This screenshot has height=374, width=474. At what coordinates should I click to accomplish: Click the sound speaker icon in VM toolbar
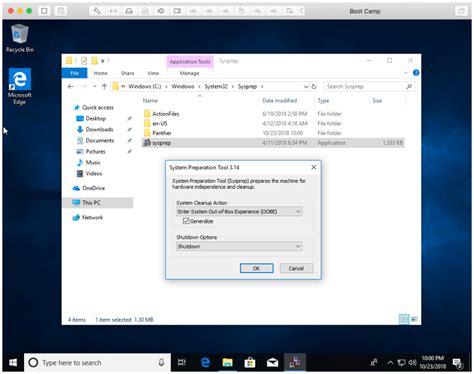(x=161, y=11)
